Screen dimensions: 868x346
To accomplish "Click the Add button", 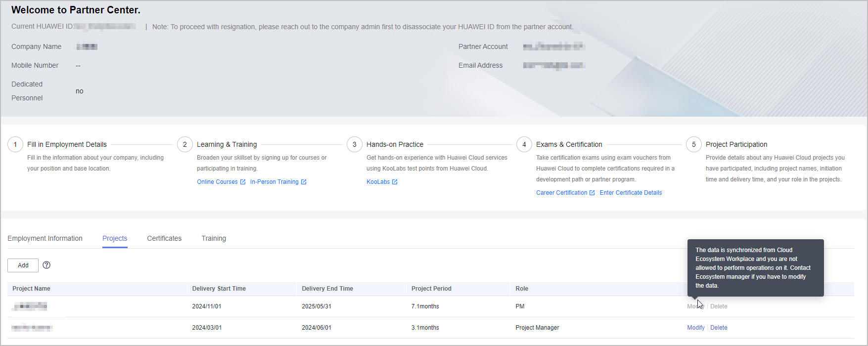I will tap(23, 265).
